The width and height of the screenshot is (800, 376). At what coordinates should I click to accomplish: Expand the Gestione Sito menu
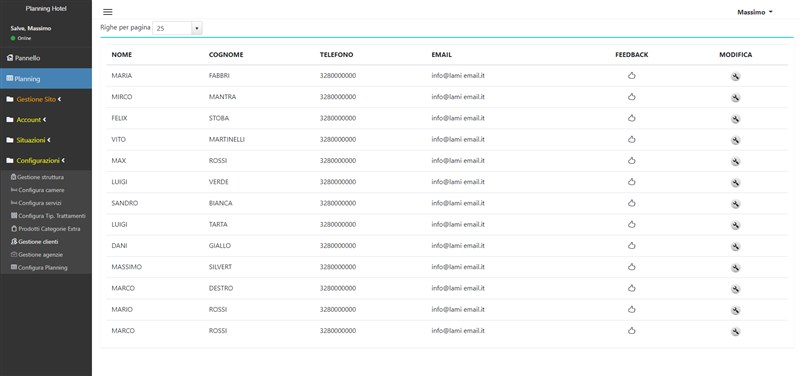pyautogui.click(x=46, y=99)
